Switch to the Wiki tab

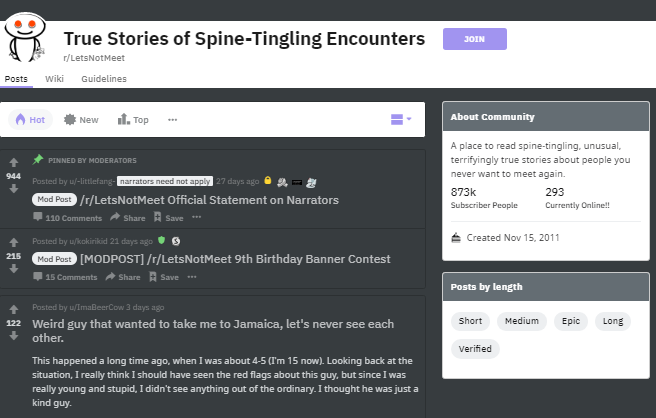(x=54, y=79)
